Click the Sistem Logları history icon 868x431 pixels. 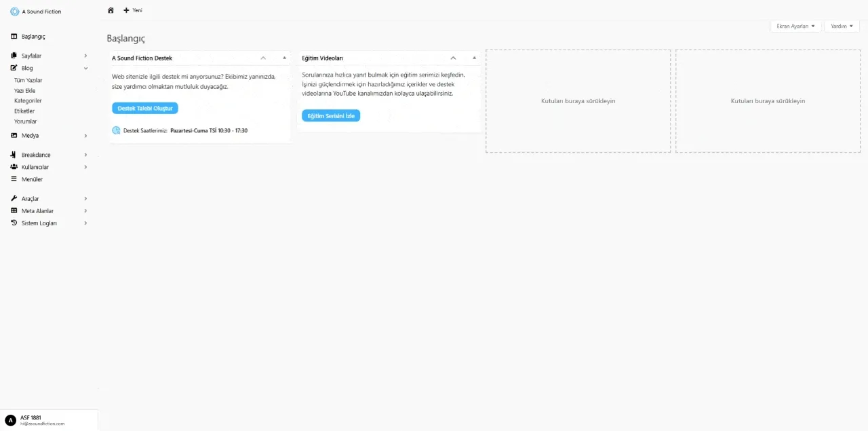[14, 223]
